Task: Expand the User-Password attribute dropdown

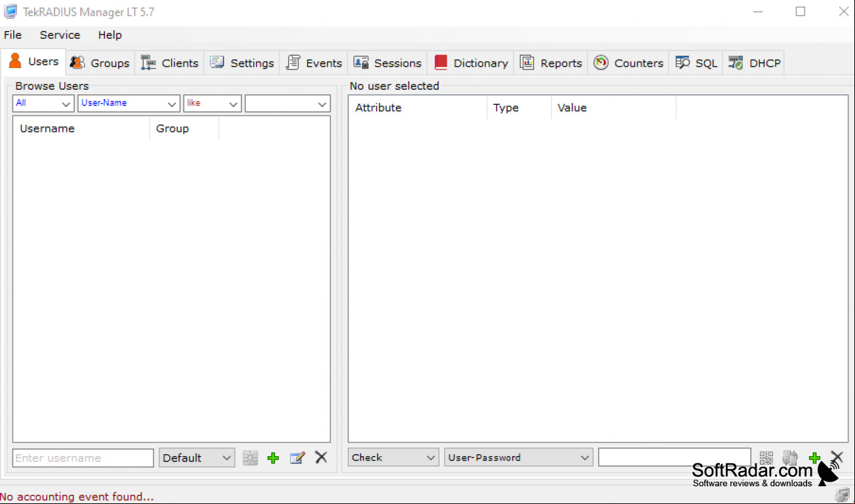Action: [519, 457]
